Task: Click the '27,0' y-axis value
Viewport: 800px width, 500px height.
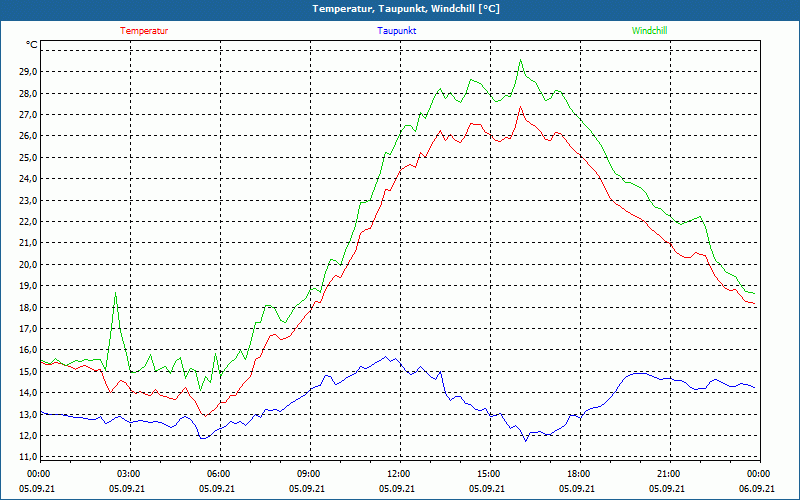Action: click(29, 115)
